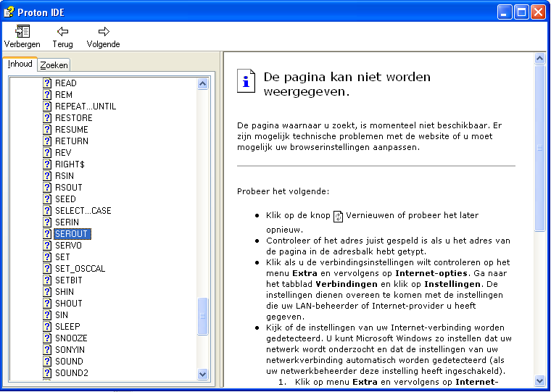
Task: Click the help icon beside SETBIT
Action: tap(47, 280)
